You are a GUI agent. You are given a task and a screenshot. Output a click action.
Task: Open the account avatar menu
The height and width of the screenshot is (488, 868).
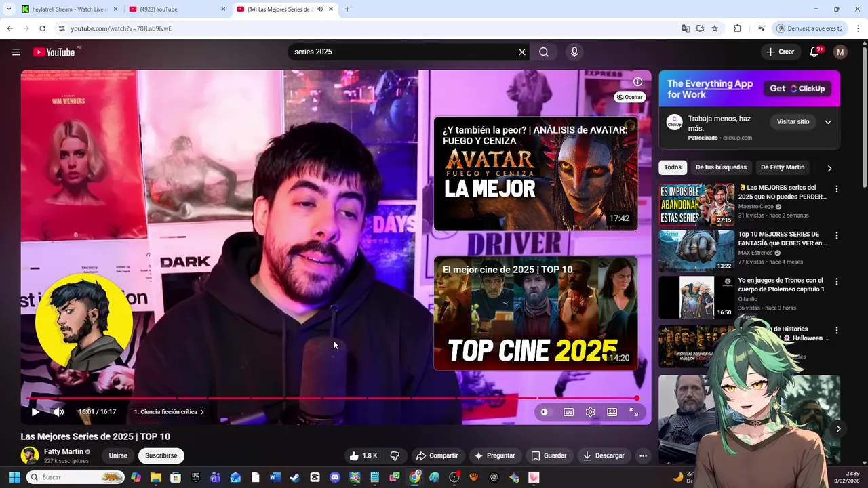[840, 52]
